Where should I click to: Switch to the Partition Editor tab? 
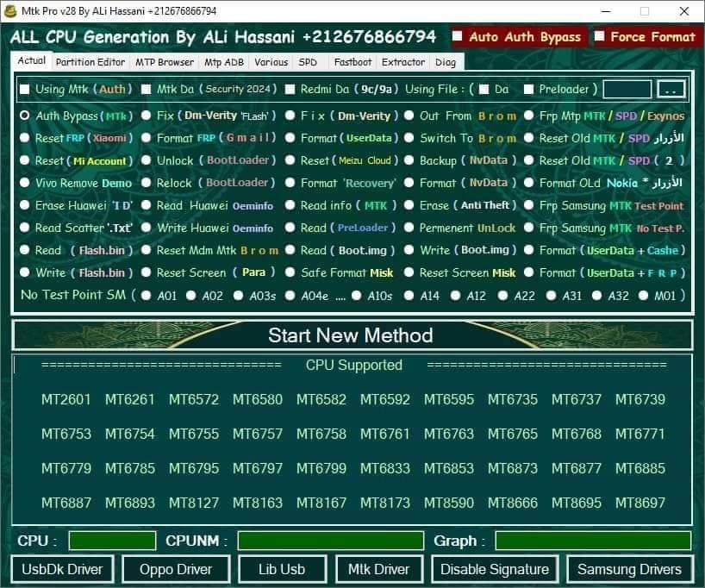90,62
